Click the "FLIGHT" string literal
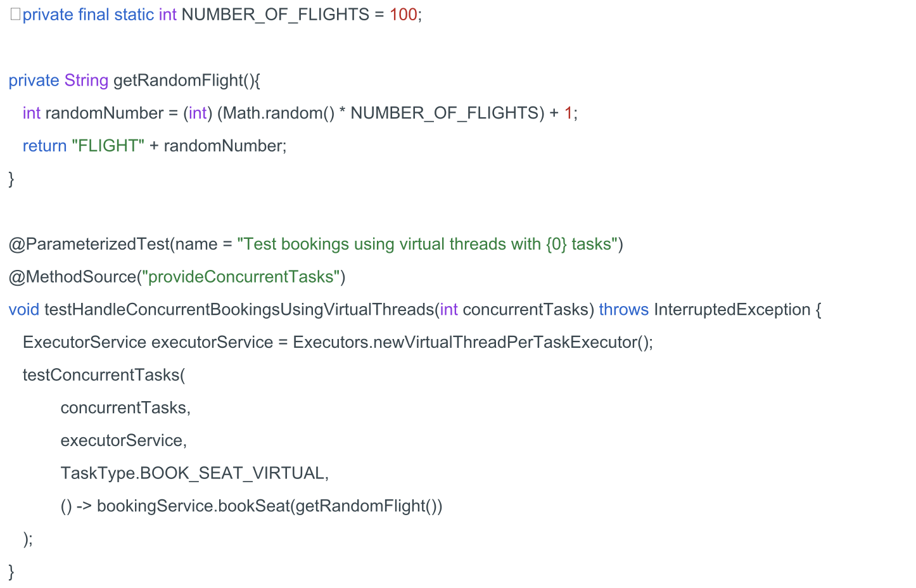 pyautogui.click(x=108, y=146)
